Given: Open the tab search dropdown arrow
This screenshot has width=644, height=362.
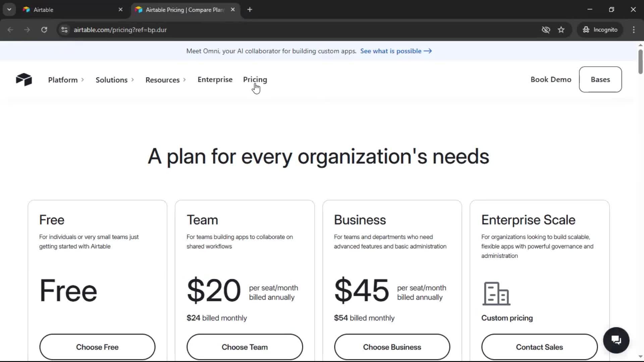Looking at the screenshot, I should tap(9, 10).
